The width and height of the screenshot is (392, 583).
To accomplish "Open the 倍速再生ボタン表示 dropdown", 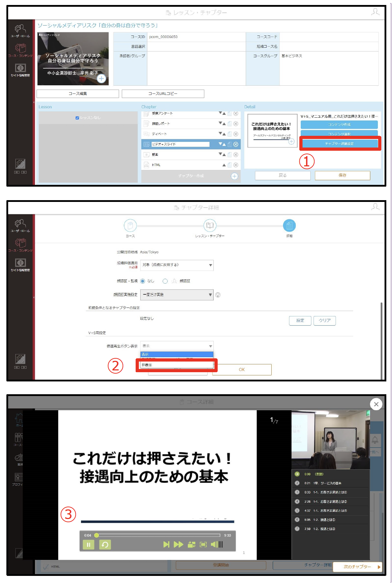I will pyautogui.click(x=177, y=346).
